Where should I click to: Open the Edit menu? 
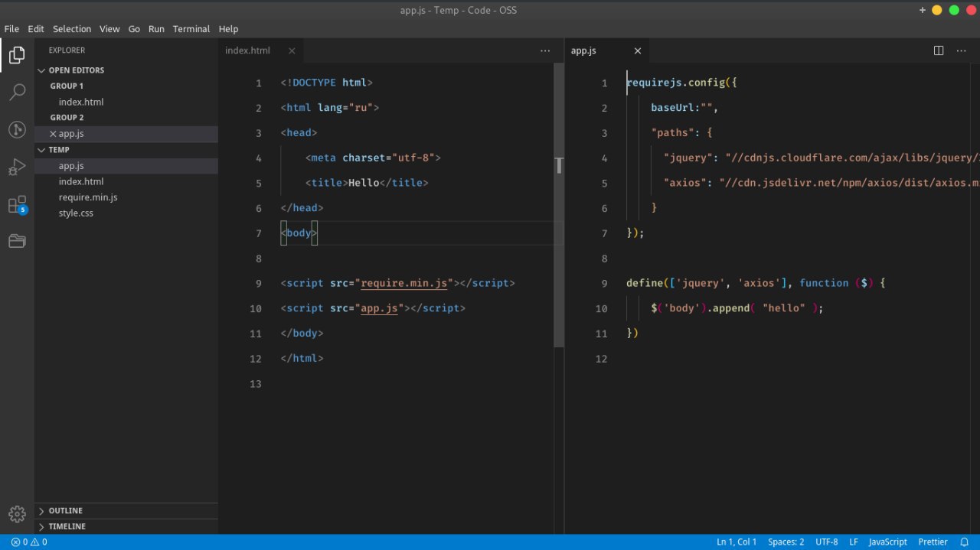[36, 29]
